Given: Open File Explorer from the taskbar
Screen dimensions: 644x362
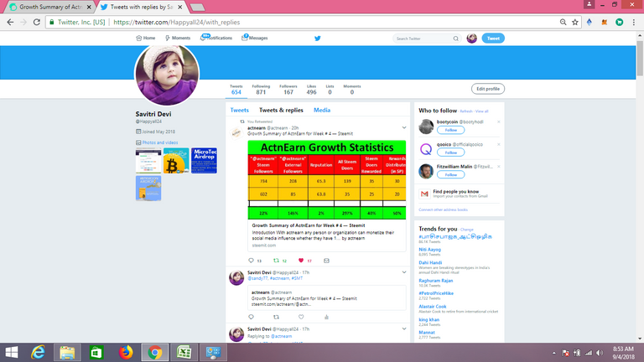Looking at the screenshot, I should pyautogui.click(x=67, y=353).
